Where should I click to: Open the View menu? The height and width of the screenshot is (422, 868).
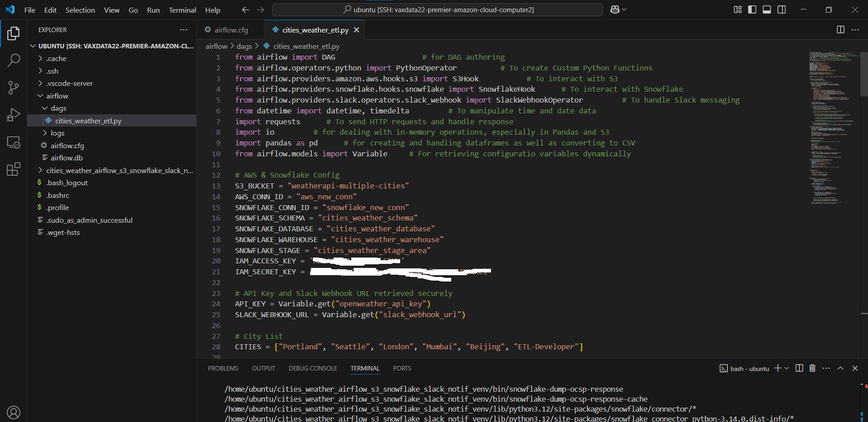(x=112, y=10)
